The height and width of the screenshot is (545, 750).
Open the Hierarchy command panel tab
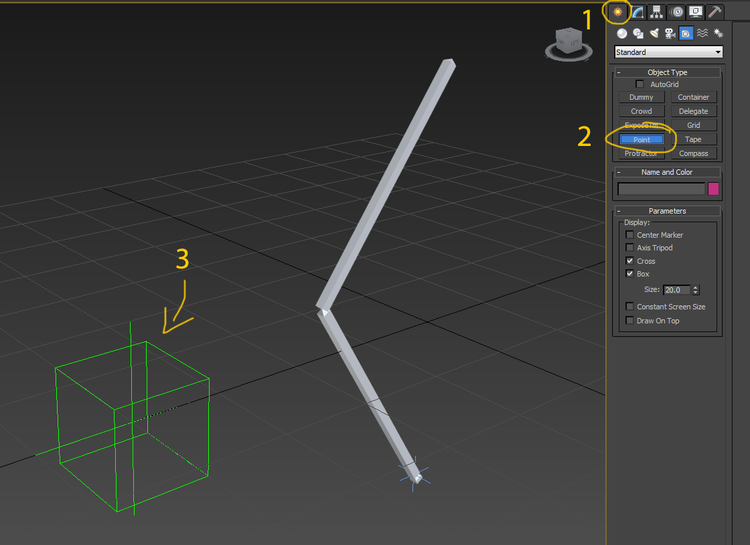pyautogui.click(x=657, y=12)
